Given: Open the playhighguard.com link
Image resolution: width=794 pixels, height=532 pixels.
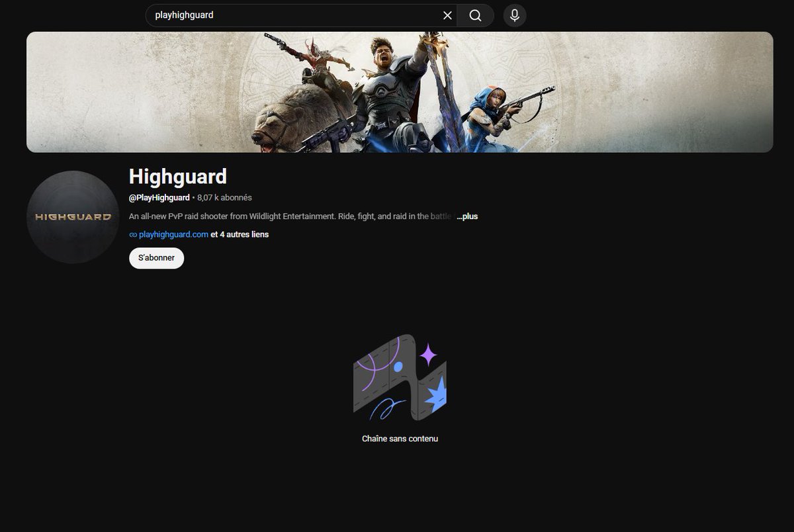Looking at the screenshot, I should pyautogui.click(x=173, y=234).
